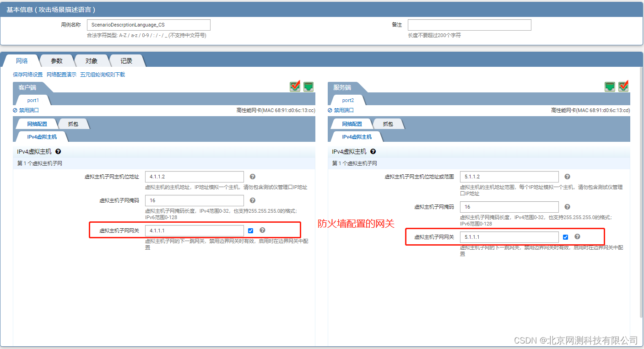
Task: Select client IPv4虚拟主机 tab
Action: click(42, 137)
